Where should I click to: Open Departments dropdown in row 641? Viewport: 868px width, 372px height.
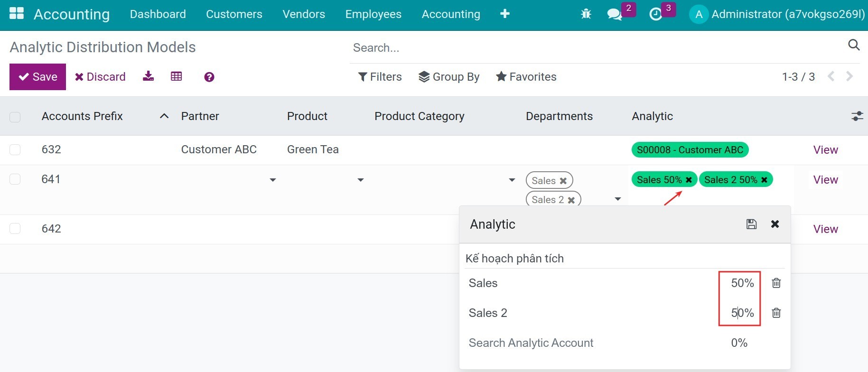[618, 199]
